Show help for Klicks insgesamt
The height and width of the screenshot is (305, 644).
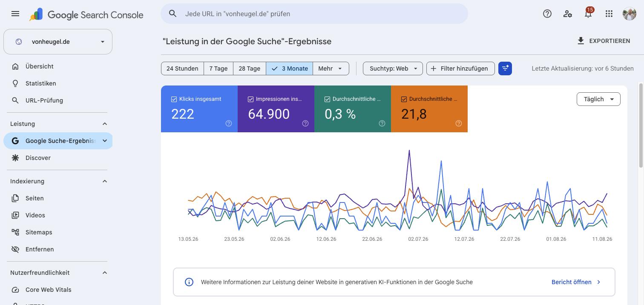click(x=229, y=123)
